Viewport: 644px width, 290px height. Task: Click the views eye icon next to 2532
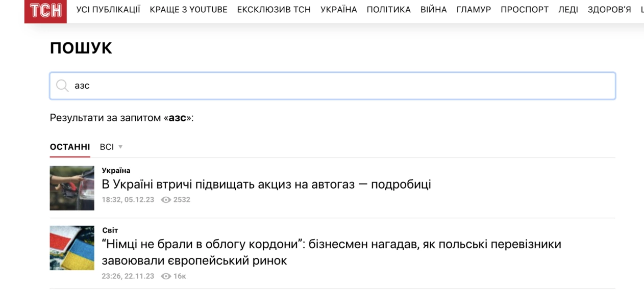point(166,200)
